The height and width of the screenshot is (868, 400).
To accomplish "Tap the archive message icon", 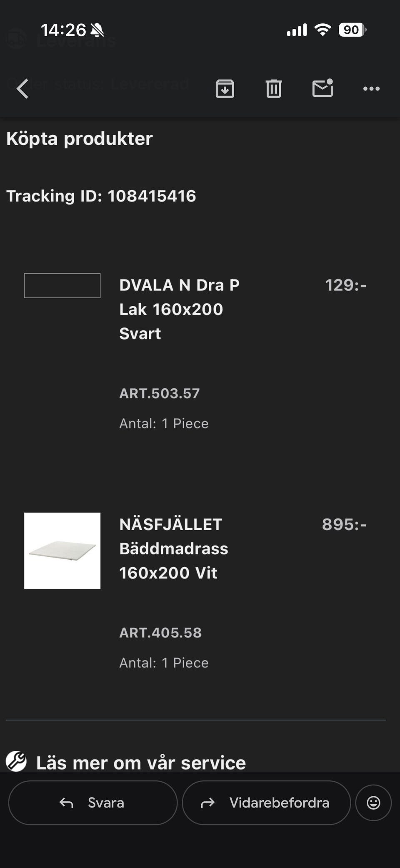I will coord(225,88).
